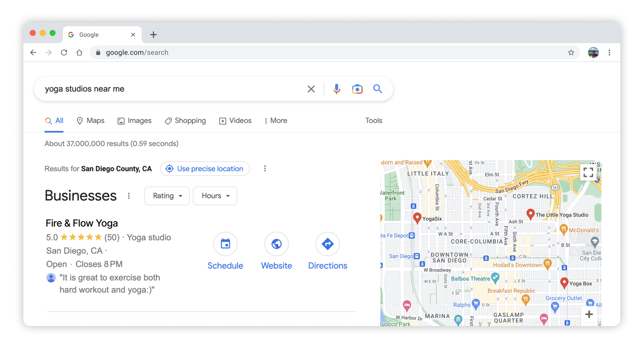The width and height of the screenshot is (644, 348).
Task: Enable precise location for results
Action: pos(205,168)
